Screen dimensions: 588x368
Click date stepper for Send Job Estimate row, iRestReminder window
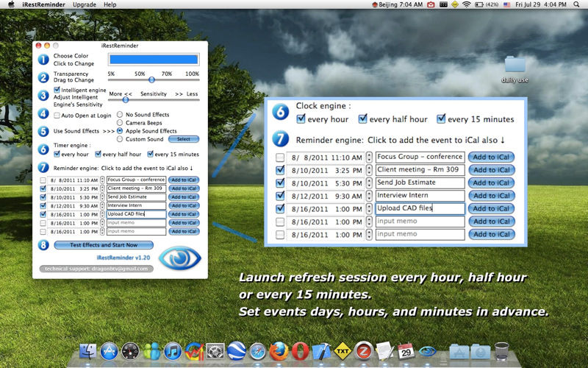tap(102, 197)
